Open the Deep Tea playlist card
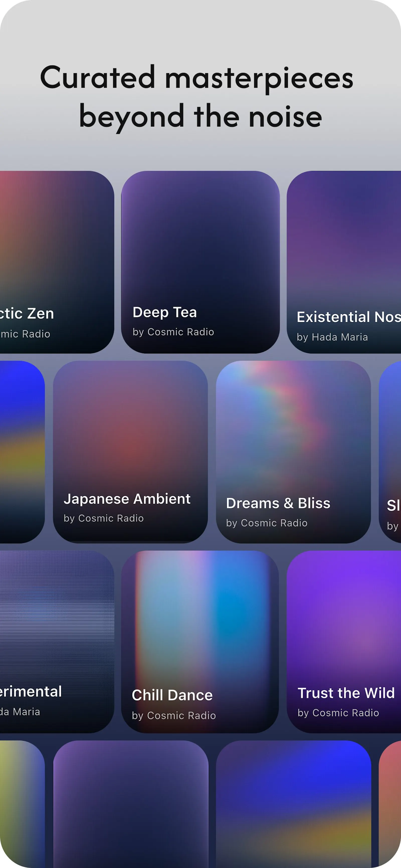The image size is (401, 868). coord(200,262)
